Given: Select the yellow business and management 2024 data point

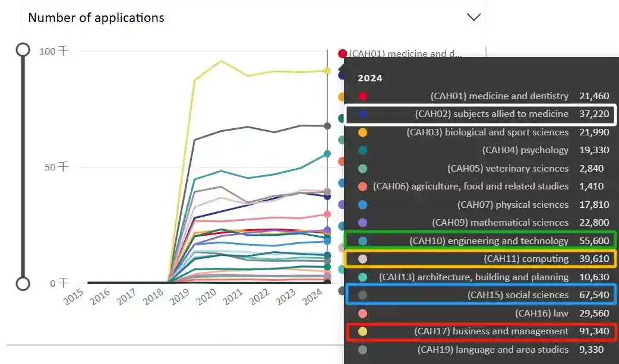Looking at the screenshot, I should (327, 71).
